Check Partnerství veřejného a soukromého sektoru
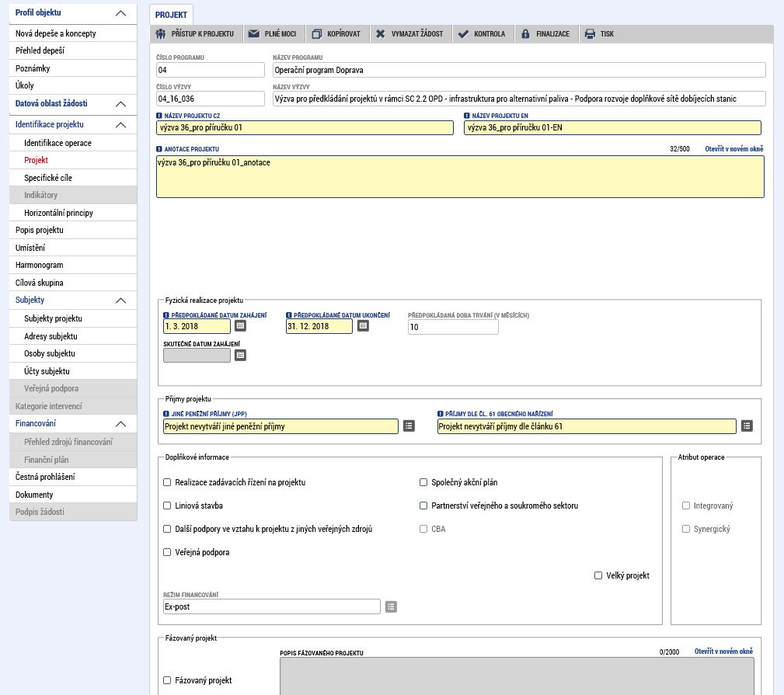Viewport: 784px width, 695px height. (423, 506)
